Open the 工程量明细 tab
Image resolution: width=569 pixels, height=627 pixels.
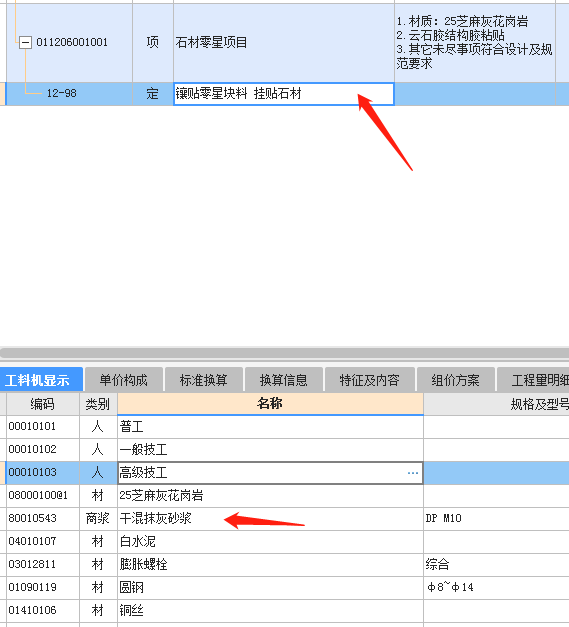(533, 379)
